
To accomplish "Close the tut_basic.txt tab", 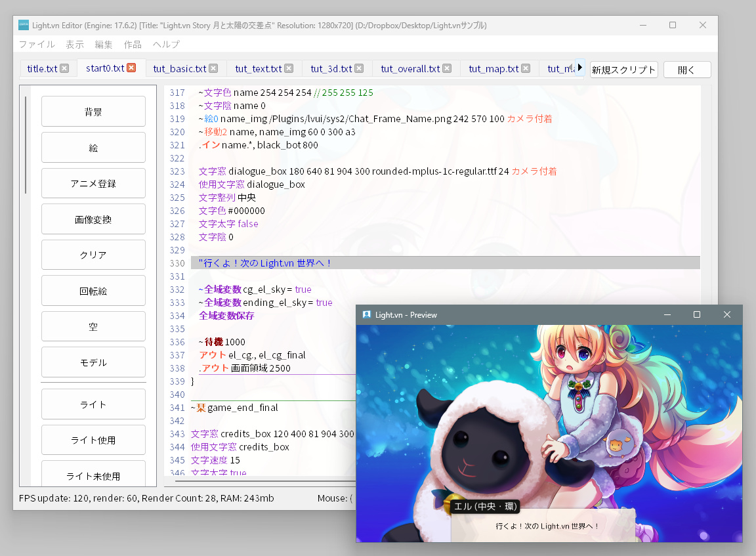I will [x=213, y=68].
